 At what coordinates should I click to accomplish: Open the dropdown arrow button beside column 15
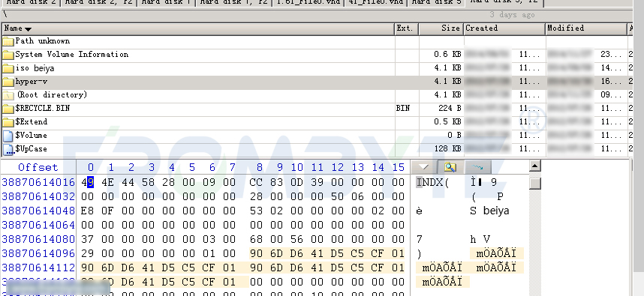tap(423, 167)
